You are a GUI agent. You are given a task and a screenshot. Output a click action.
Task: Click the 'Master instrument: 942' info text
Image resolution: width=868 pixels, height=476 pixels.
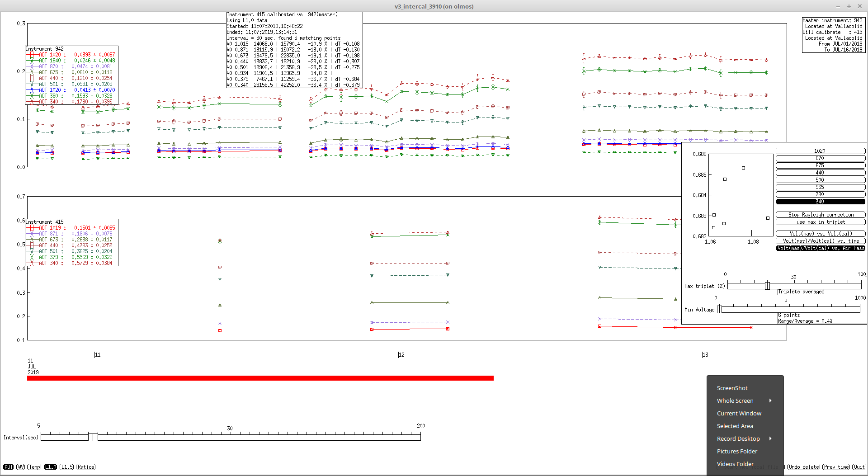coord(832,20)
